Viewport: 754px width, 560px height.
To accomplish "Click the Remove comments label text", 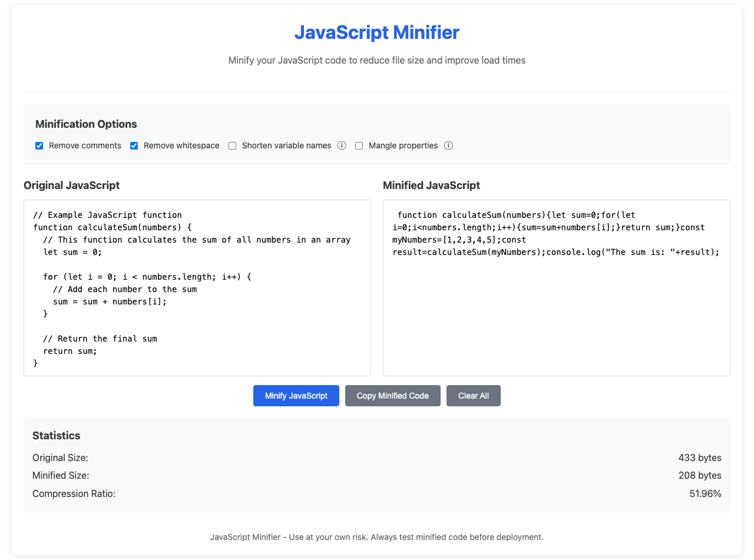I will point(85,145).
